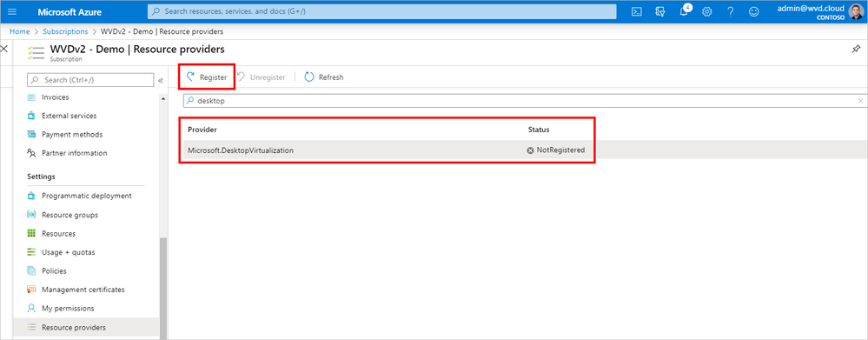This screenshot has width=868, height=340.
Task: Click the Management certificates icon
Action: coord(31,290)
